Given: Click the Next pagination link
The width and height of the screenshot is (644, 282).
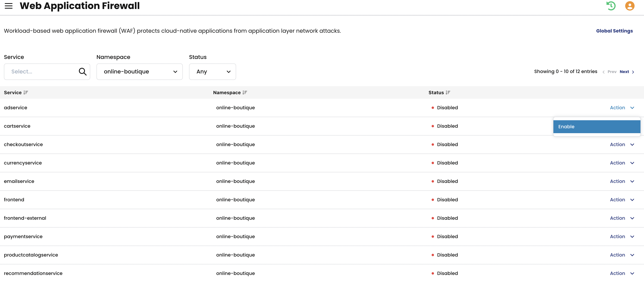Looking at the screenshot, I should tap(626, 72).
